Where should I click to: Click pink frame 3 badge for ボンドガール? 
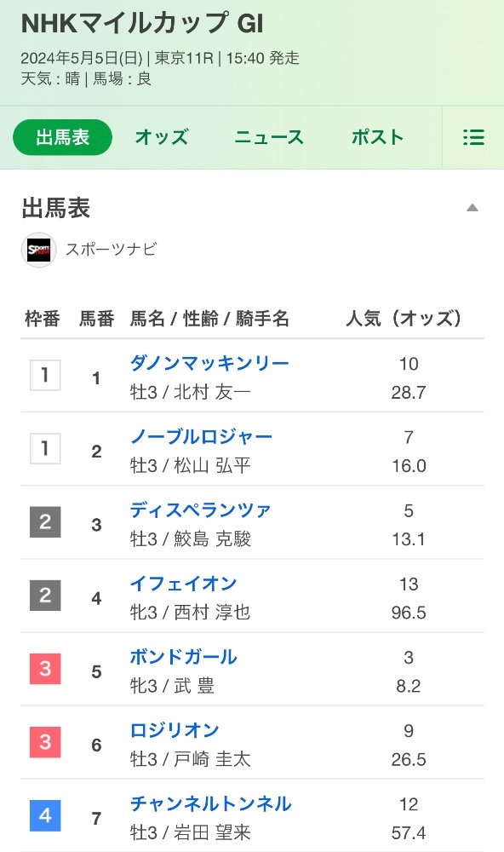coord(45,668)
